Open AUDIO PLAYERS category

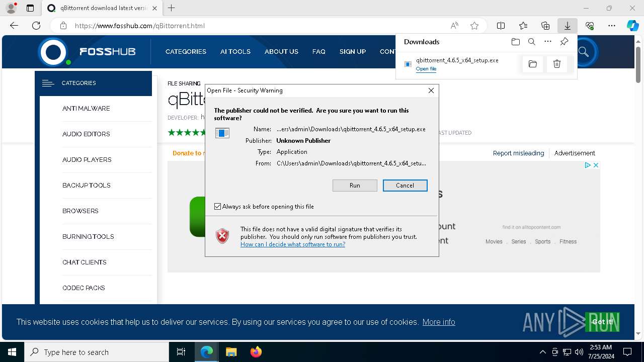(x=87, y=160)
